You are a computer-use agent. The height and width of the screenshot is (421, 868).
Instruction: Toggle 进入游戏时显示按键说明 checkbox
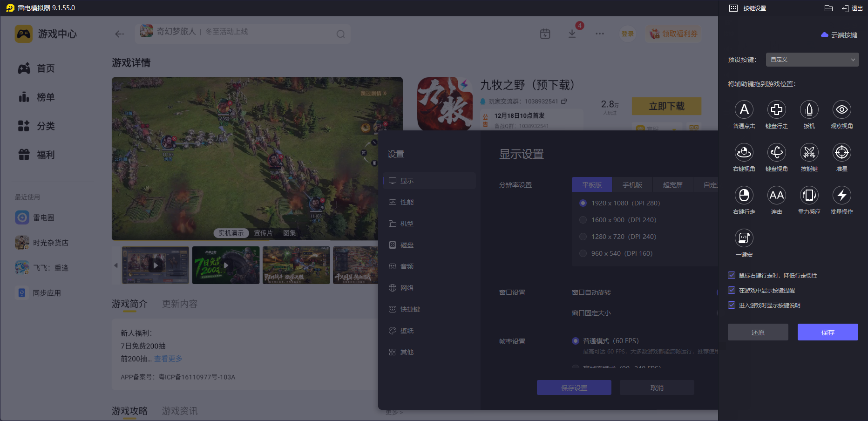[732, 305]
